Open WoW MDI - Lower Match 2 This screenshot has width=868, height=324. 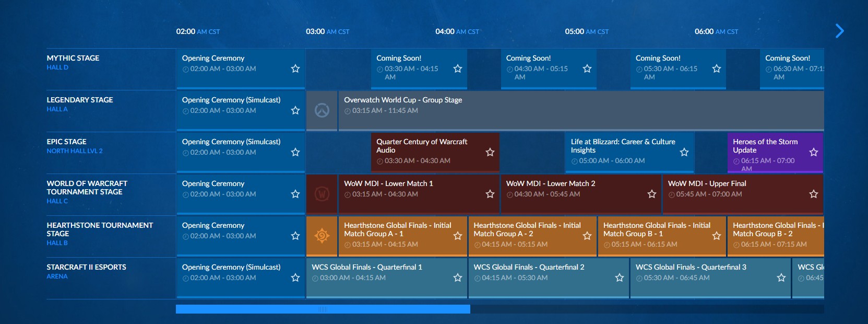(x=581, y=194)
